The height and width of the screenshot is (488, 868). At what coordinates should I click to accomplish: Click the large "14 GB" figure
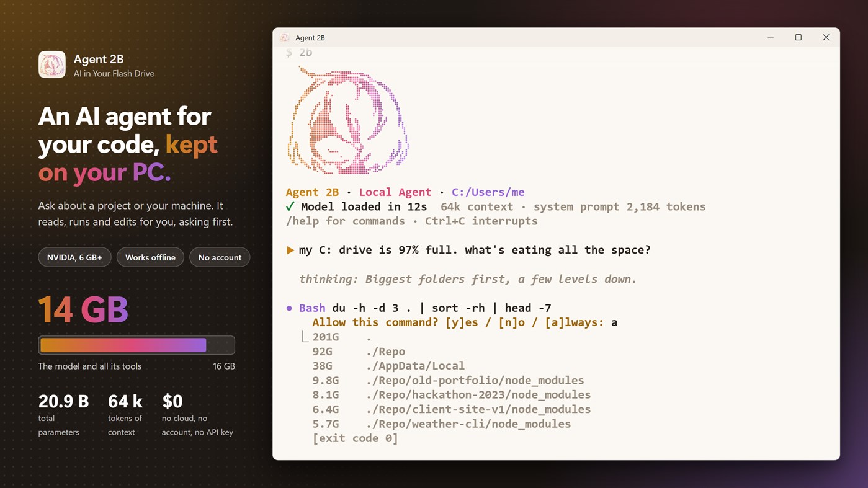coord(83,310)
